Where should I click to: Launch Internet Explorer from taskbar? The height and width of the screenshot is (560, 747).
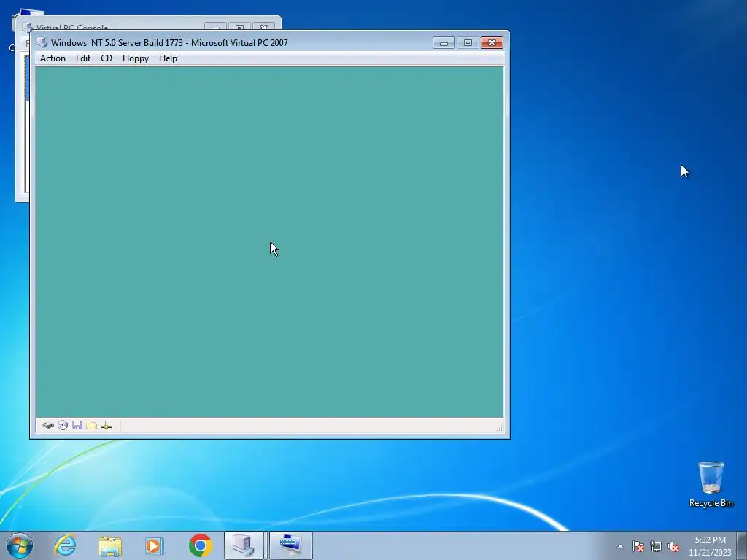pos(65,545)
